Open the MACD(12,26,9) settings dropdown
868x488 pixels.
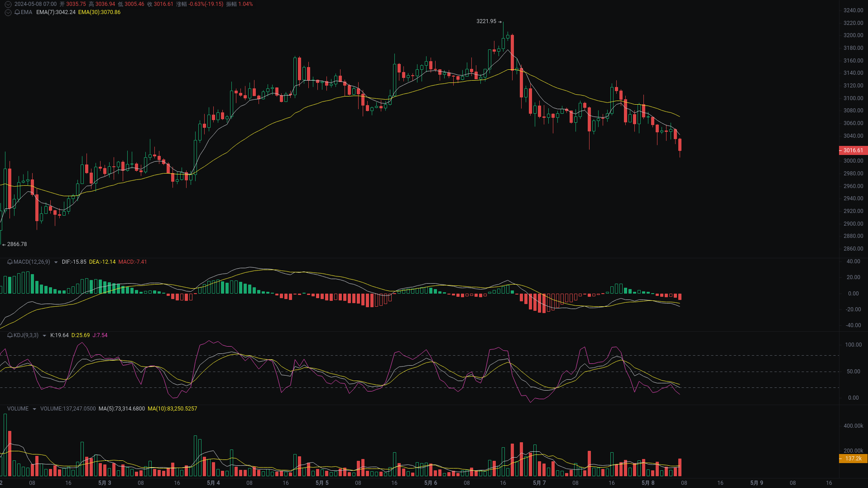tap(56, 262)
